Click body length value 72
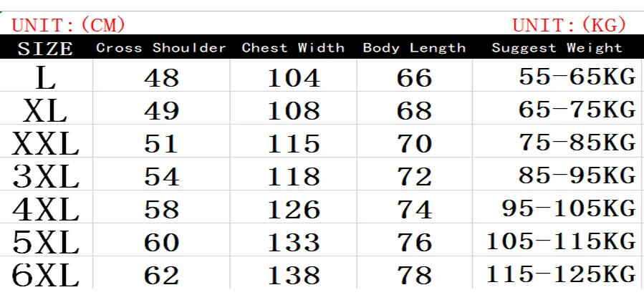 [414, 176]
